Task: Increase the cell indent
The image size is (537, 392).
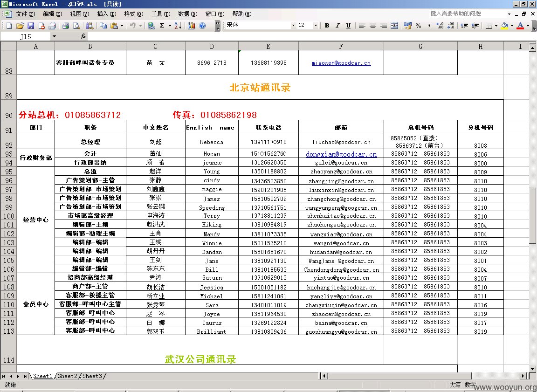Action: 475,26
